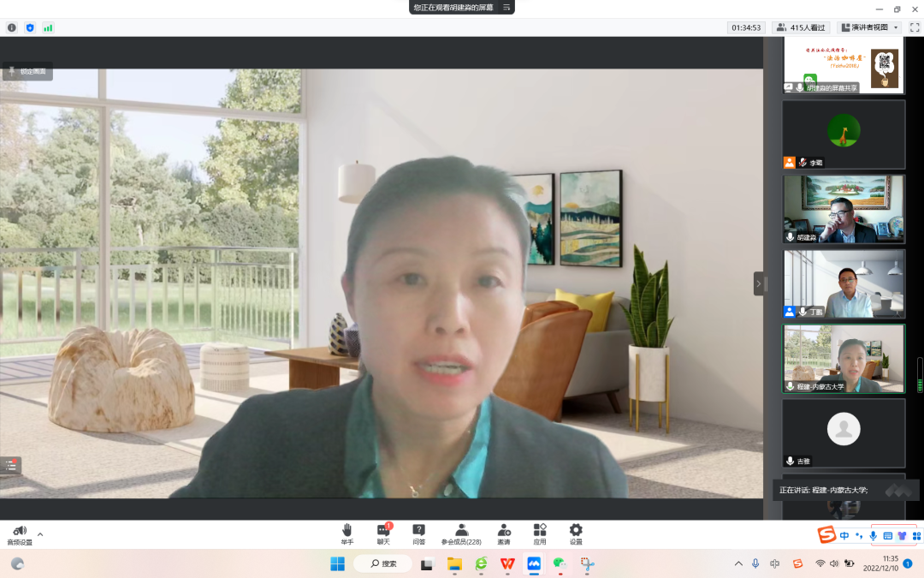This screenshot has width=924, height=578.
Task: Collapse the participant video sidebar
Action: pyautogui.click(x=758, y=283)
